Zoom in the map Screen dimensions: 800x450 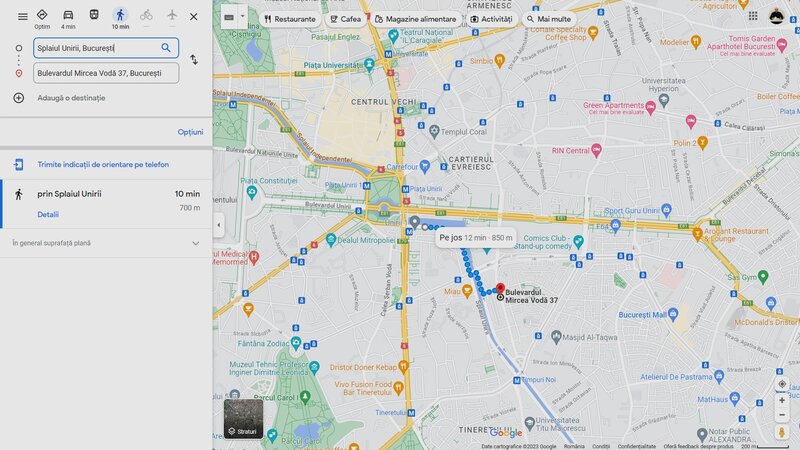(x=782, y=401)
